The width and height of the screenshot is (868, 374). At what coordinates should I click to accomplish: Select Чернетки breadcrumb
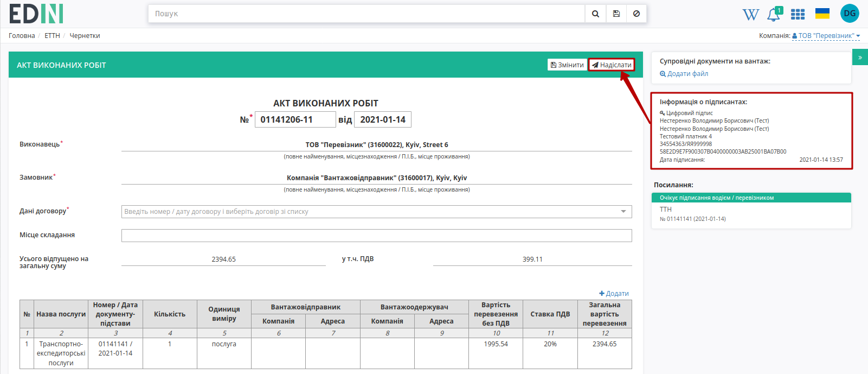tap(85, 36)
